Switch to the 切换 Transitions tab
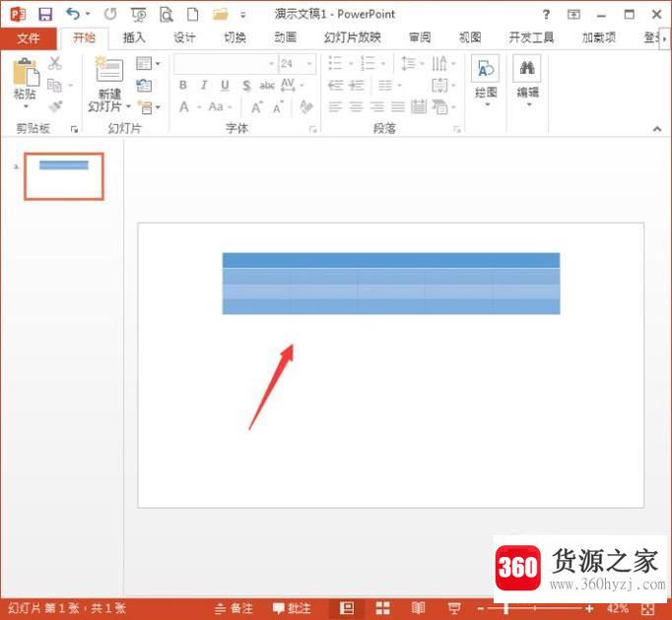Viewport: 672px width, 620px height. point(235,37)
